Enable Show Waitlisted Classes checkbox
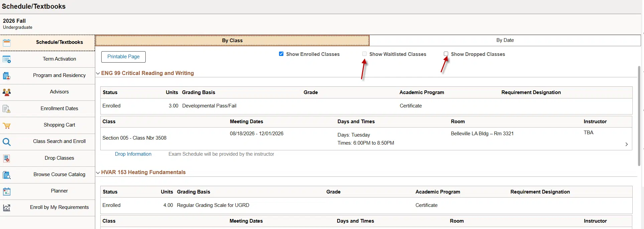 click(364, 54)
